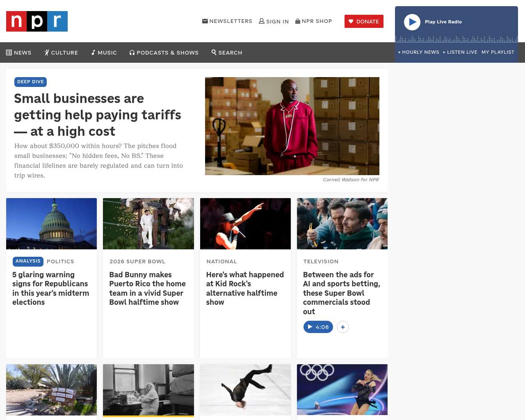Click the Culture section icon
The width and height of the screenshot is (525, 420).
tap(47, 52)
